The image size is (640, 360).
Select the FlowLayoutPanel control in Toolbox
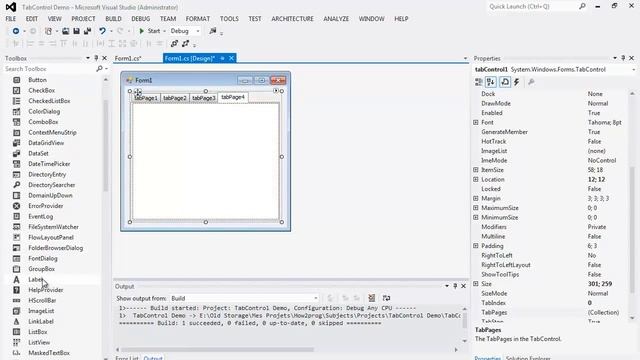coord(51,237)
